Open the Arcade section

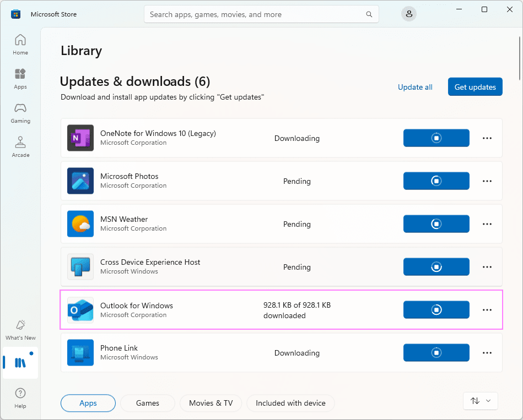(x=20, y=146)
